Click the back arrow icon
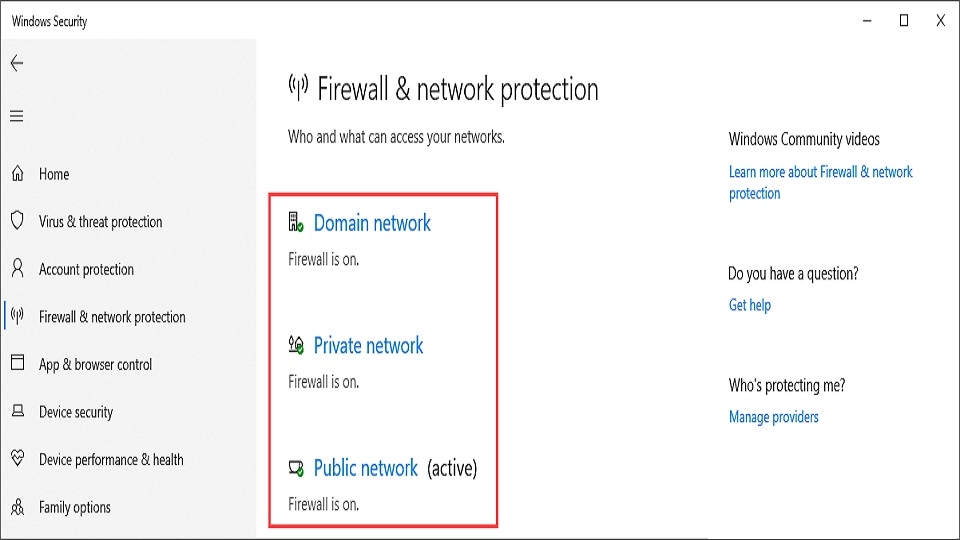Viewport: 960px width, 540px height. click(17, 63)
